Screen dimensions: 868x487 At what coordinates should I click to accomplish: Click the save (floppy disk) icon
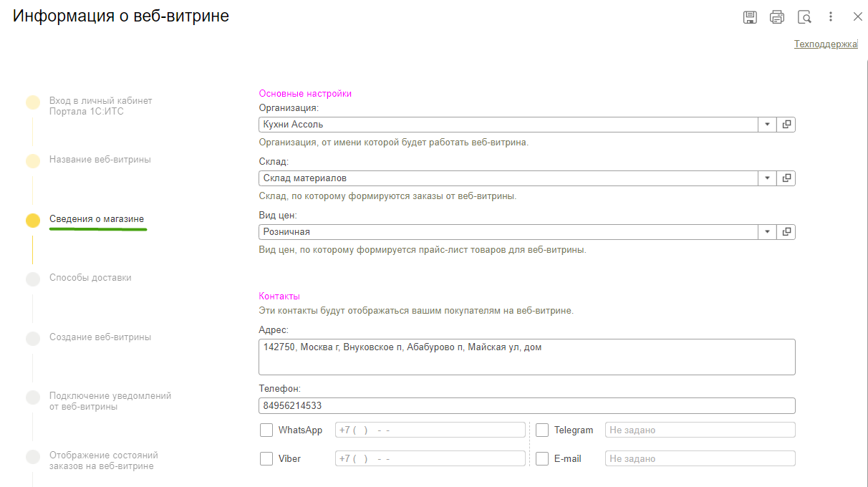point(750,17)
